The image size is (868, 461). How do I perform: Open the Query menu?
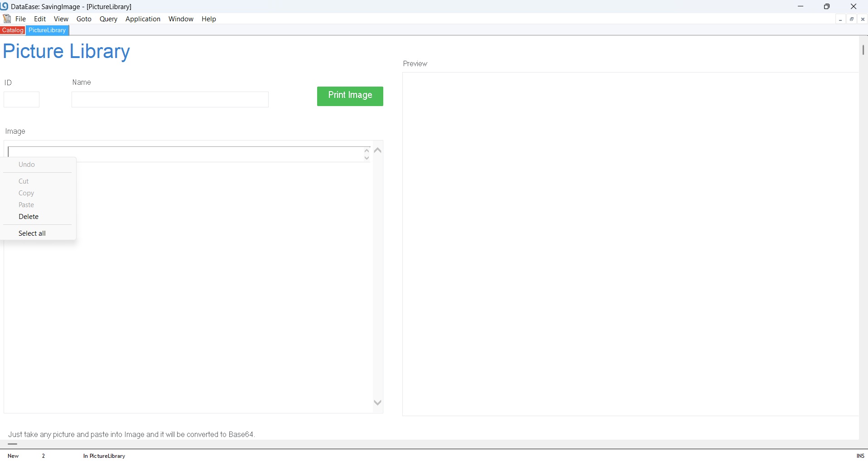[x=108, y=19]
